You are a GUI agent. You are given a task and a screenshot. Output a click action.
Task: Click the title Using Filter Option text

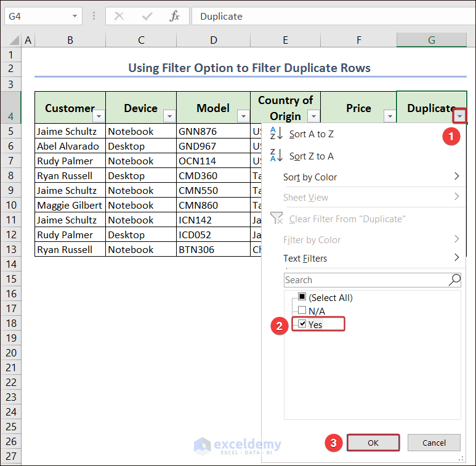pyautogui.click(x=249, y=68)
